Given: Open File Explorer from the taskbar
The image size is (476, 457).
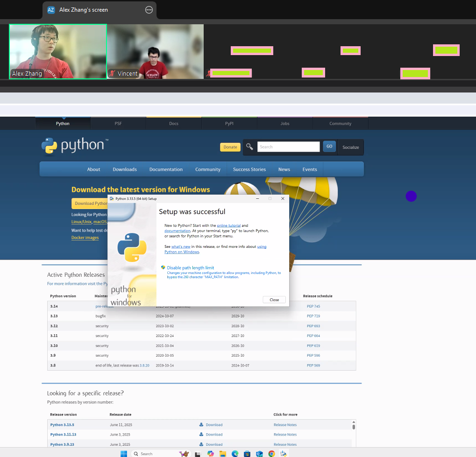Looking at the screenshot, I should click(x=223, y=454).
